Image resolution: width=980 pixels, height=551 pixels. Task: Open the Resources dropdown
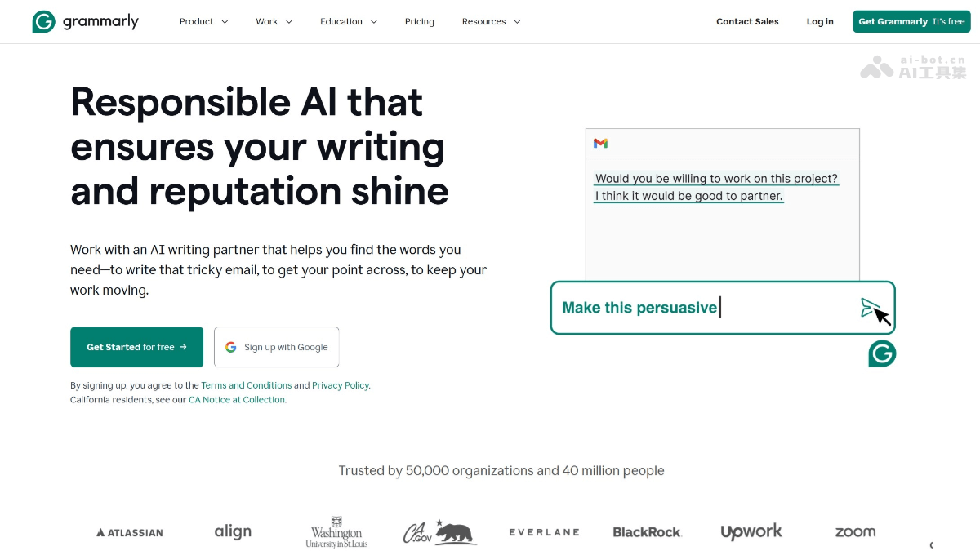pos(491,22)
